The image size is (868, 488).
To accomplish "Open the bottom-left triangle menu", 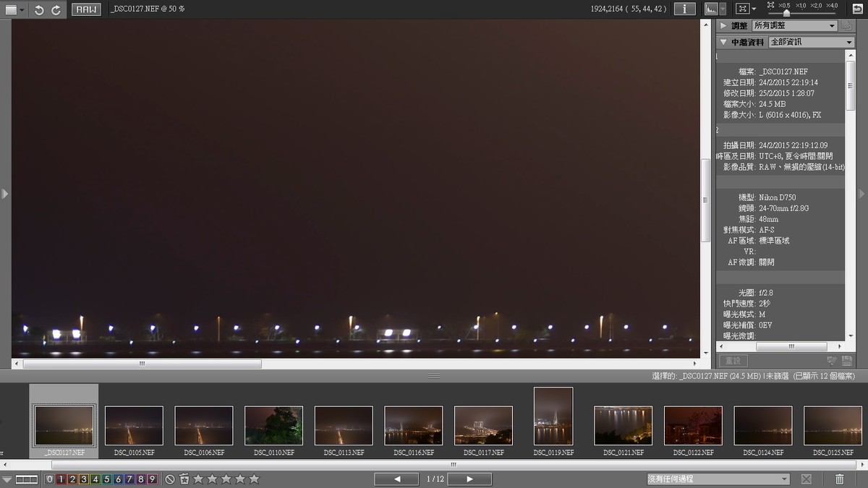I will 7,479.
